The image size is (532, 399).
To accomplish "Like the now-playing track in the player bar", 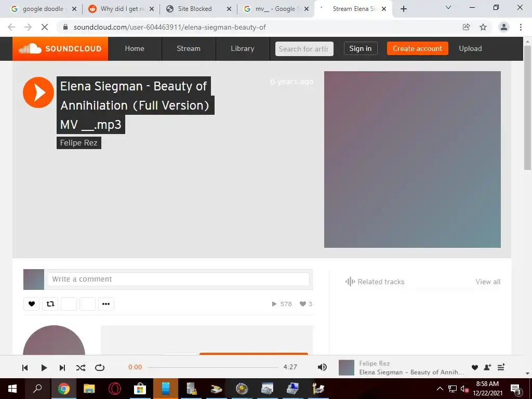I will pyautogui.click(x=475, y=367).
